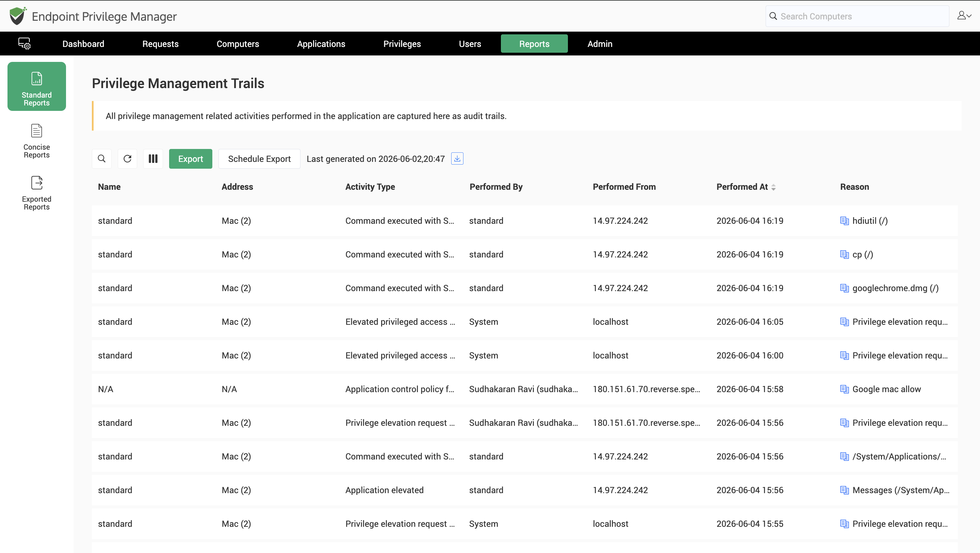View reason icon for 15:56 Sudhakaran elevation row
This screenshot has width=980, height=553.
coord(844,423)
